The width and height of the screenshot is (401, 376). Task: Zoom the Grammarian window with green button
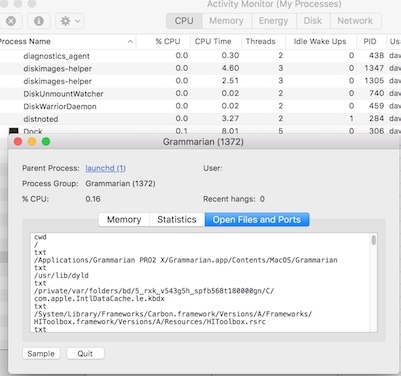[46, 142]
